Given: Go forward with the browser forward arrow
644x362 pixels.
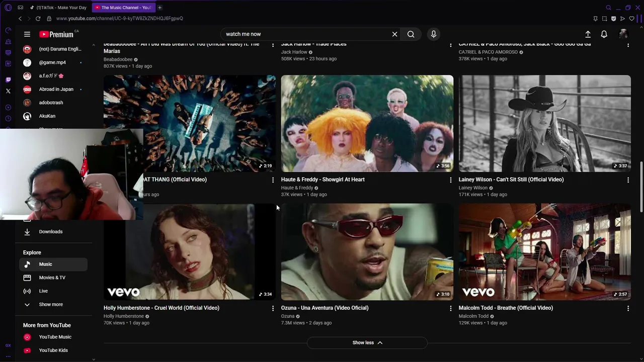Looking at the screenshot, I should pyautogui.click(x=29, y=19).
